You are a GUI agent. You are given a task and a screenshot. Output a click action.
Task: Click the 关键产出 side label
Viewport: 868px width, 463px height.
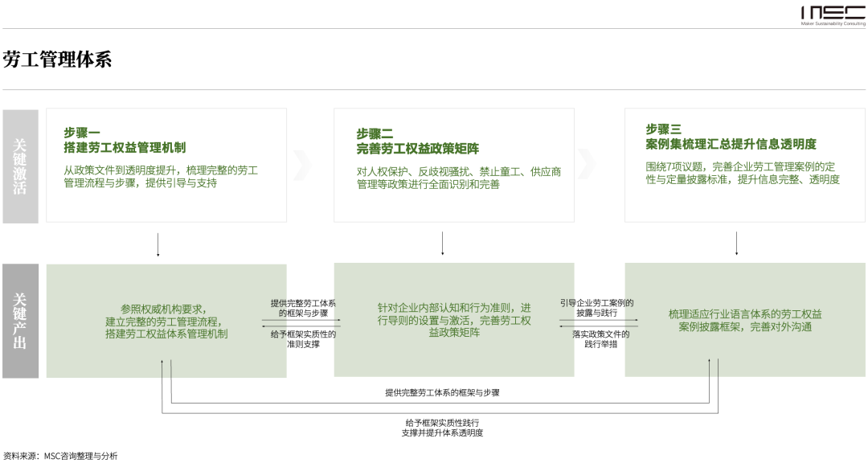pyautogui.click(x=20, y=321)
